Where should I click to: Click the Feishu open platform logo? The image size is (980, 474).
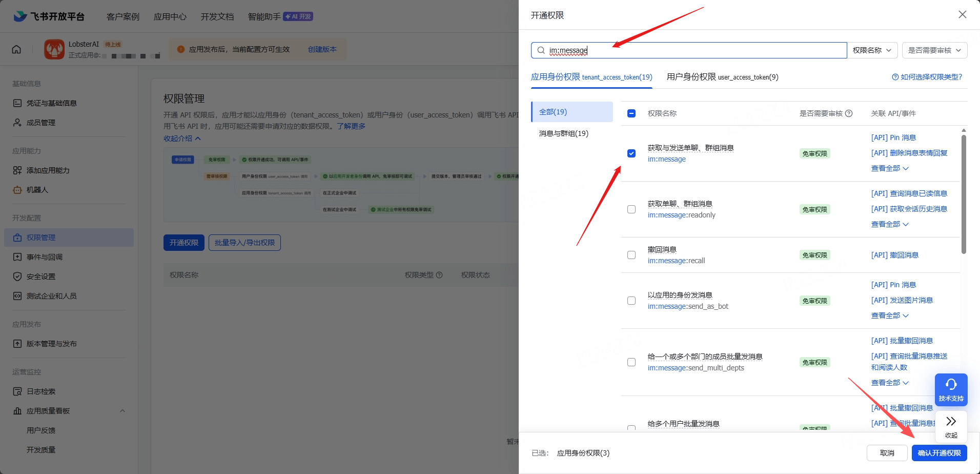pyautogui.click(x=49, y=16)
